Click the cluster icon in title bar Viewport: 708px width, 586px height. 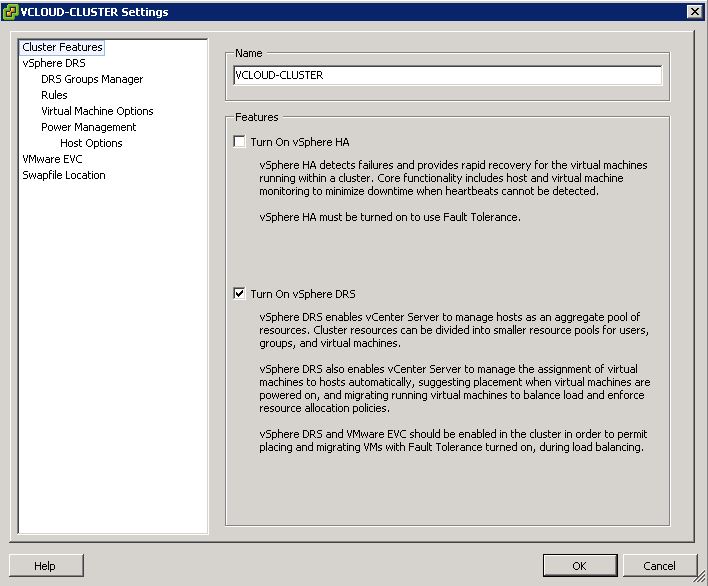(x=10, y=12)
